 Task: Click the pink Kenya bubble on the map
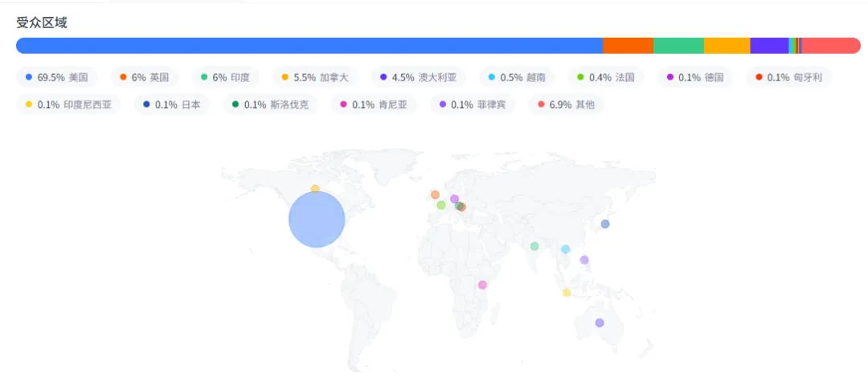click(482, 285)
